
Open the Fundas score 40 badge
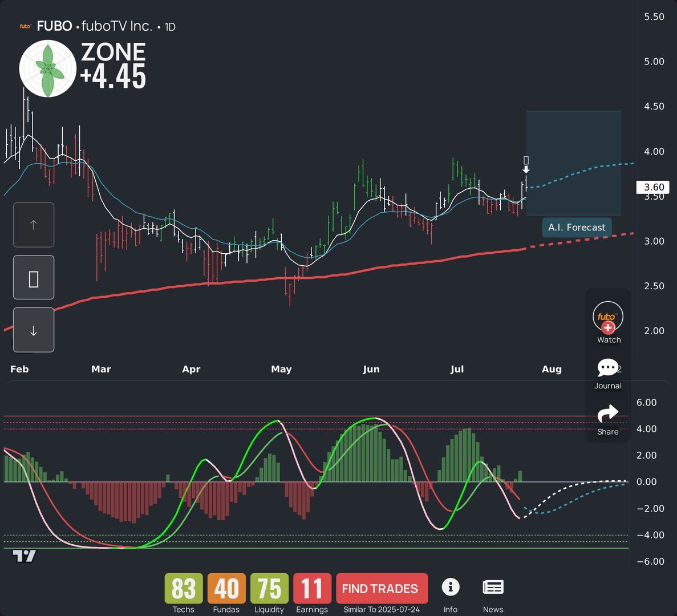tap(226, 589)
